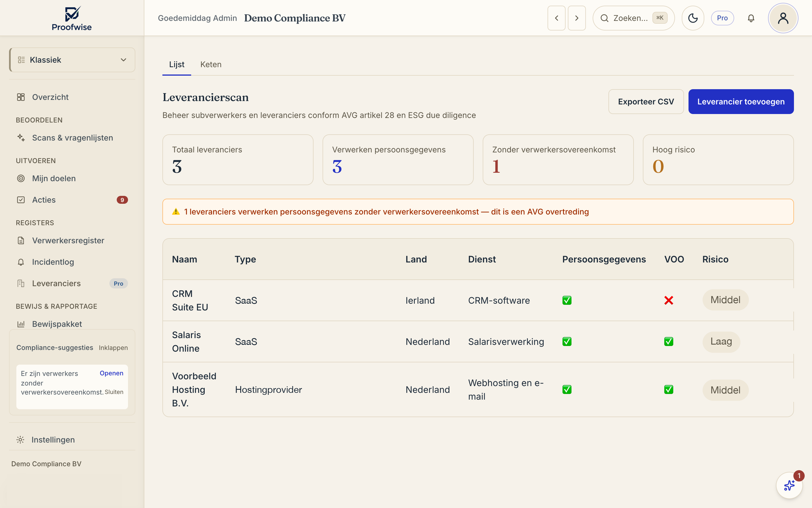Collapse suggestions with Inklappen

(113, 348)
